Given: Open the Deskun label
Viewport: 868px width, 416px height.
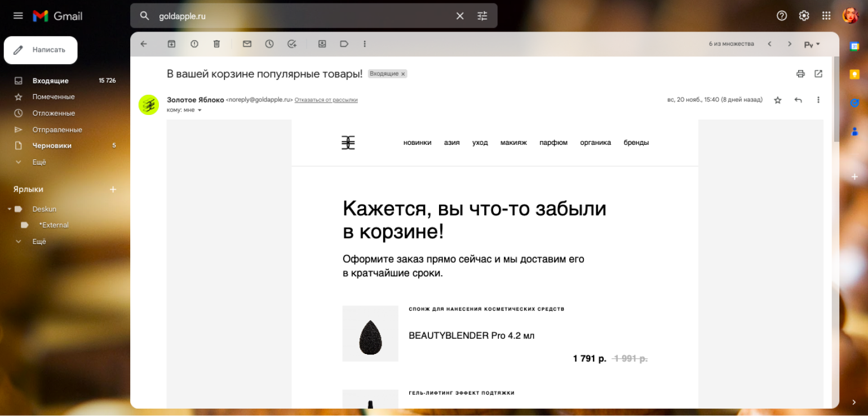Looking at the screenshot, I should tap(44, 209).
